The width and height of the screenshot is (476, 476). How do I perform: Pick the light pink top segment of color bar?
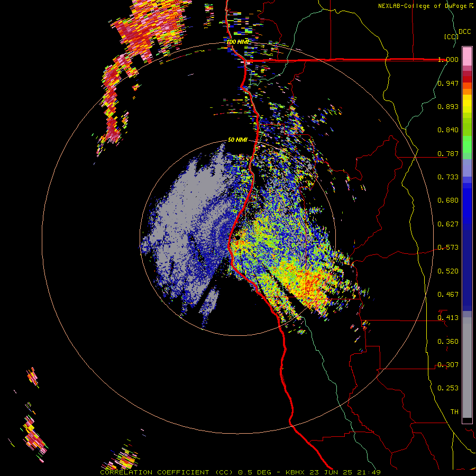[x=467, y=56]
